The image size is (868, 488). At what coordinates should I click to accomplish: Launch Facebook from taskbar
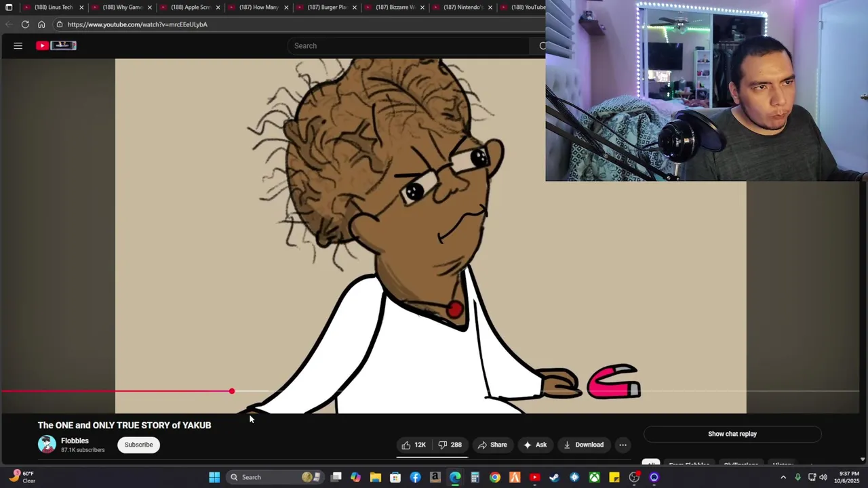pyautogui.click(x=415, y=477)
